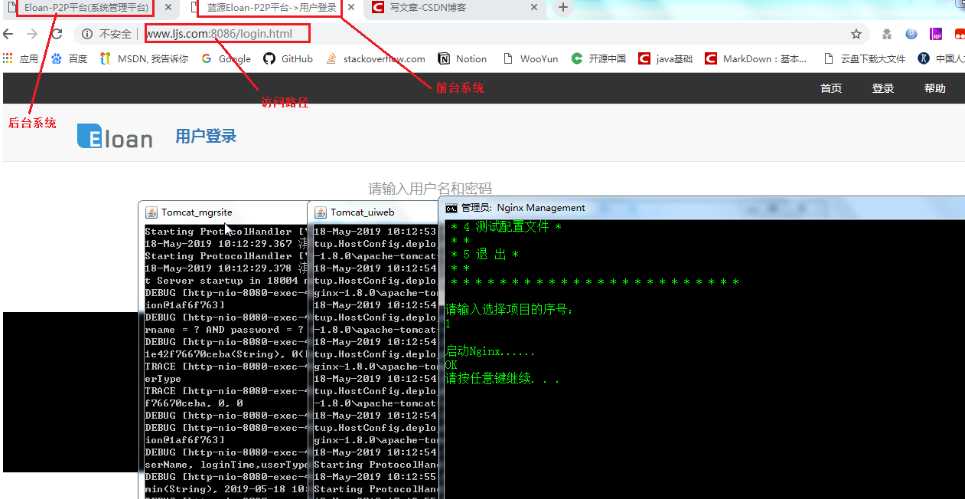The image size is (965, 499).
Task: Focus the Tomcat_uiweb window title bar
Action: [373, 212]
